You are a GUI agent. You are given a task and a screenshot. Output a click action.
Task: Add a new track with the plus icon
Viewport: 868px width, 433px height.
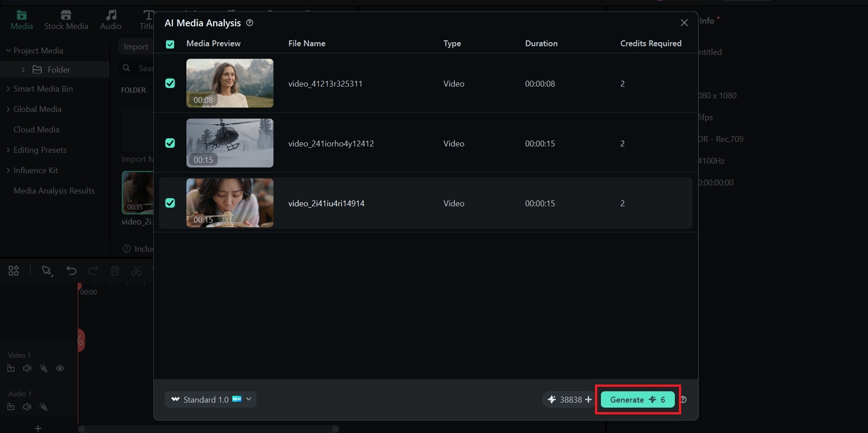click(x=38, y=428)
